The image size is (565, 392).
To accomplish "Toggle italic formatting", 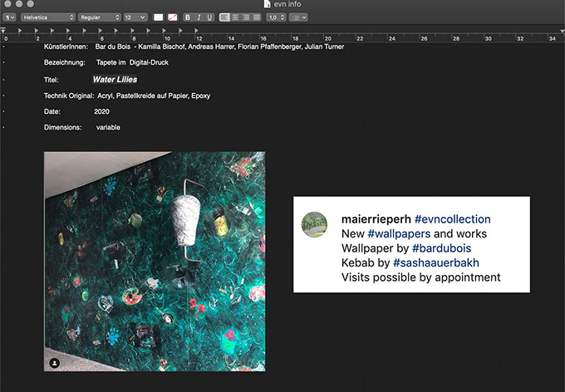I will [x=199, y=17].
